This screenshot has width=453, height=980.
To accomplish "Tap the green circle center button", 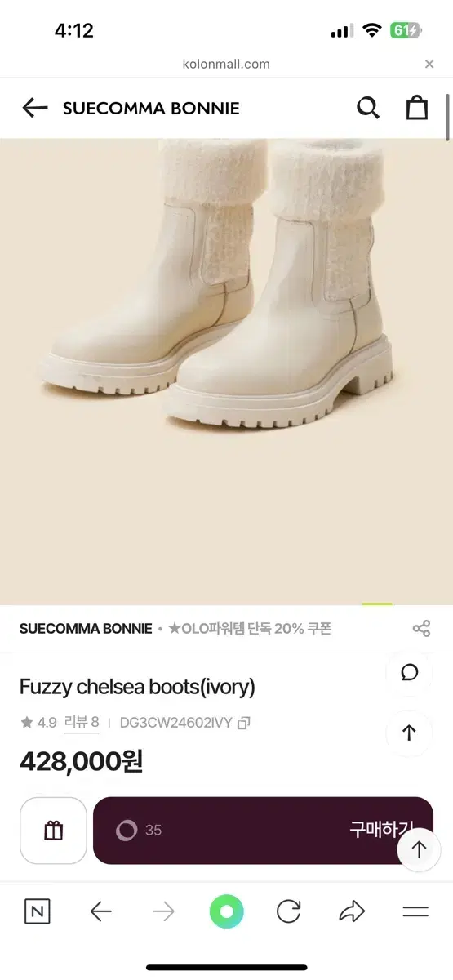I will [x=226, y=911].
